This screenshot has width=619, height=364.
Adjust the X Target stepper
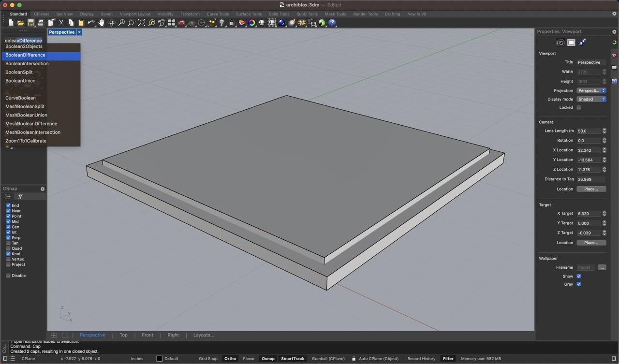604,214
